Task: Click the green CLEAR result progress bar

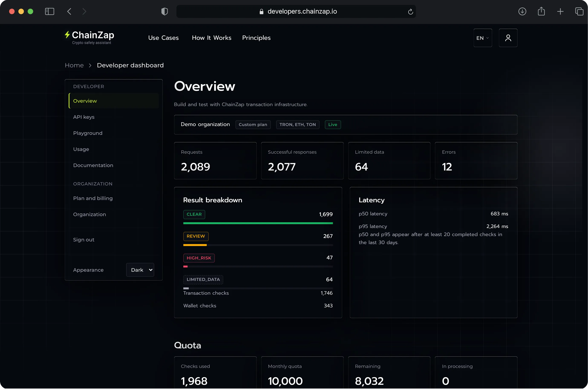Action: 258,223
